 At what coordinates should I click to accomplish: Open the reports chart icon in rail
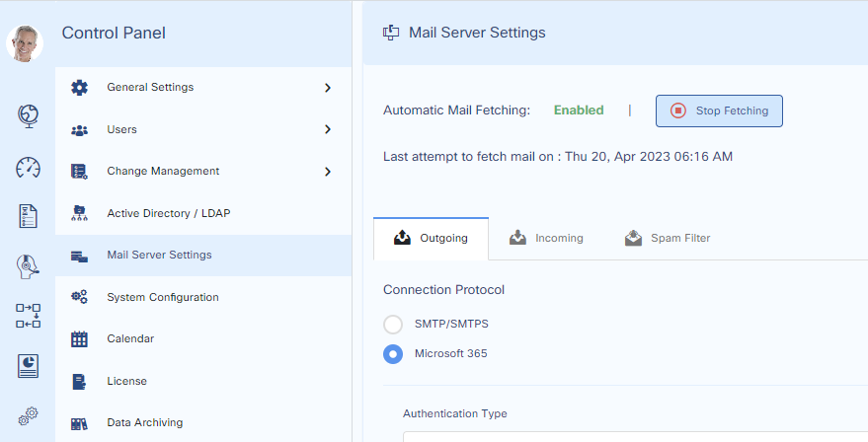coord(28,366)
